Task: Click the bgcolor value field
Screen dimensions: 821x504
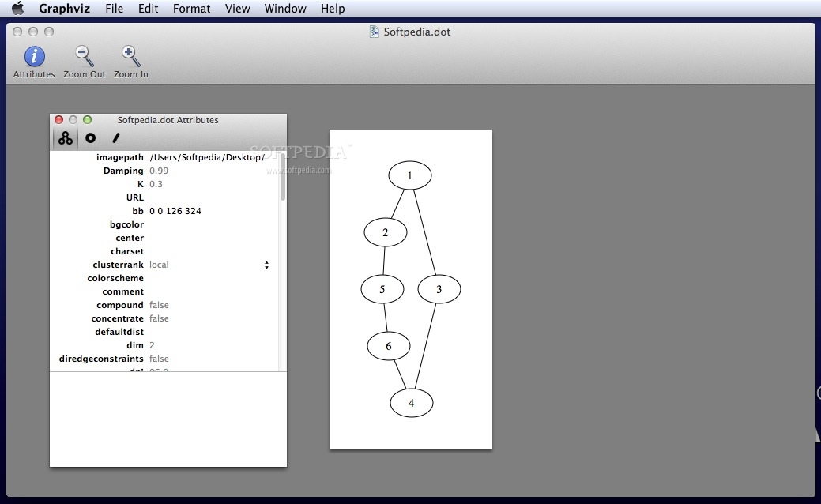Action: tap(212, 224)
